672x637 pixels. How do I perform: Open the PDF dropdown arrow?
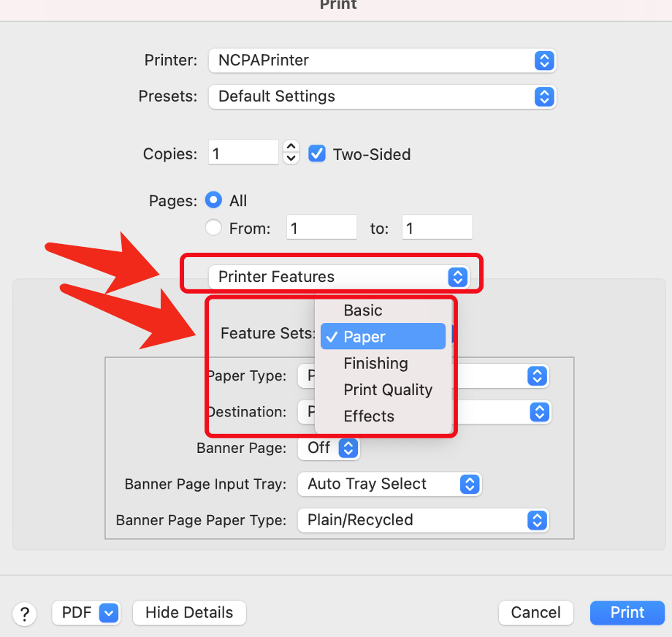tap(108, 613)
